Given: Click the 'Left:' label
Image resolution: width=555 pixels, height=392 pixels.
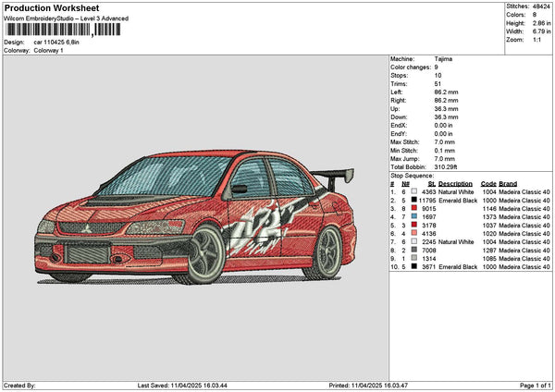Looking at the screenshot, I should tap(396, 92).
